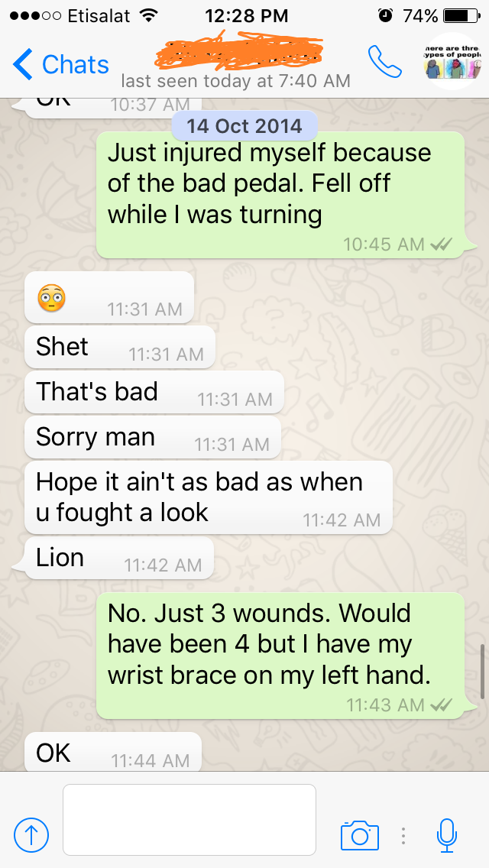The image size is (489, 868).
Task: Open the contact profile picture thumbnail
Action: tap(453, 61)
